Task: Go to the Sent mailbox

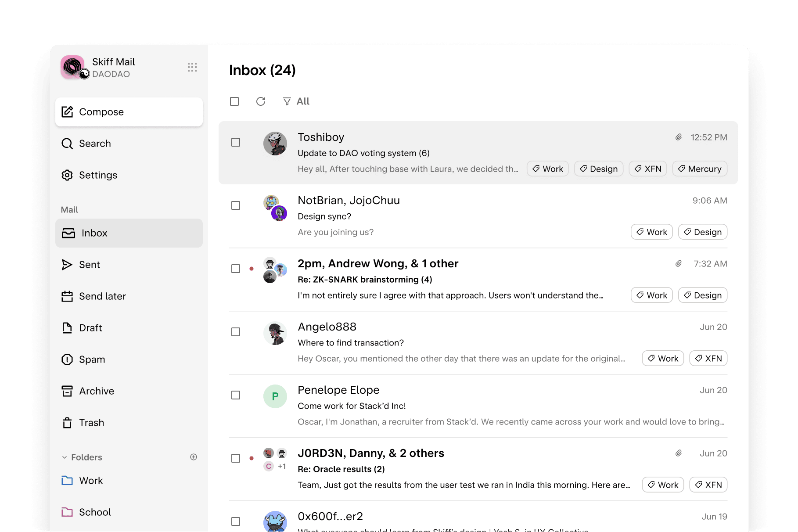Action: [129, 265]
